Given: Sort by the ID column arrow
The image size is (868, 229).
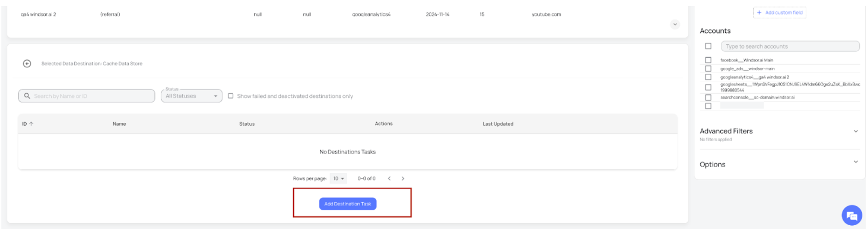Looking at the screenshot, I should pyautogui.click(x=31, y=124).
